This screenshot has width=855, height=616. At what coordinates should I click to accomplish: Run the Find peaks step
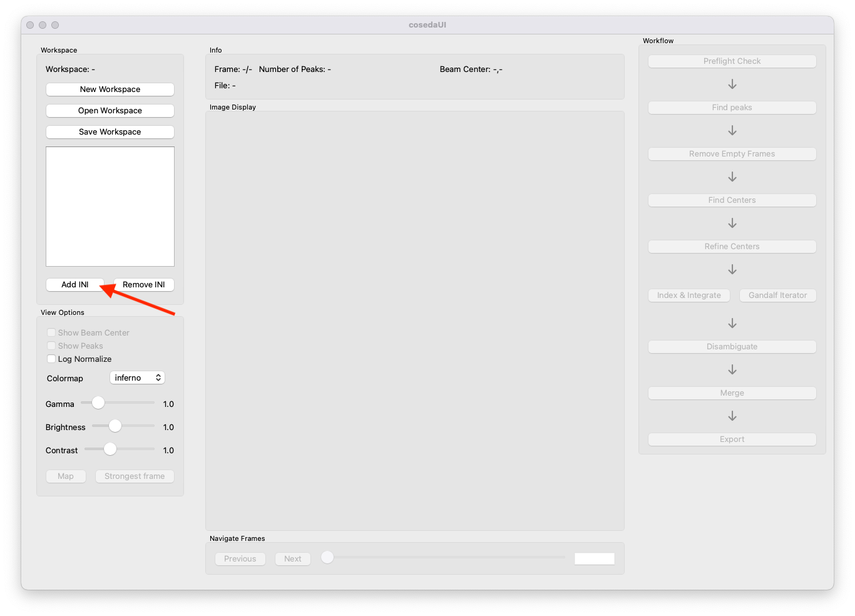(732, 108)
